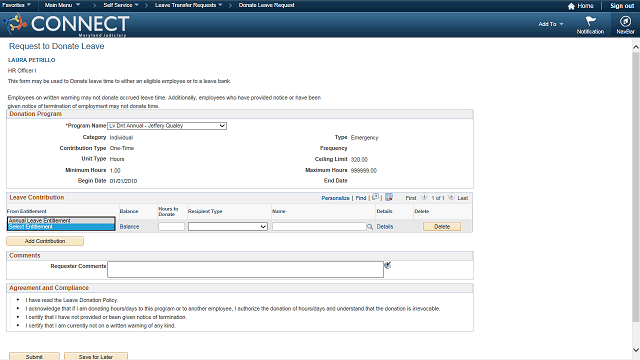The width and height of the screenshot is (640, 360).
Task: Click the From Entitlement column header
Action: tap(27, 211)
